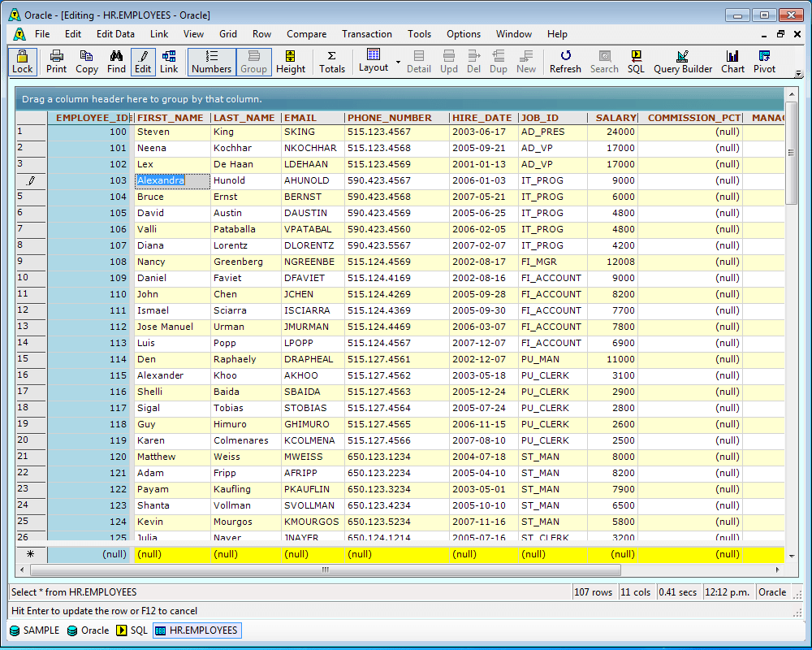
Task: Switch to the Oracle window tab
Action: tap(89, 630)
